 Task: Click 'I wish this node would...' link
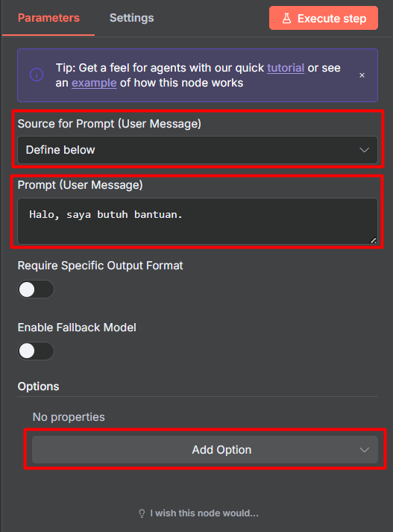204,513
